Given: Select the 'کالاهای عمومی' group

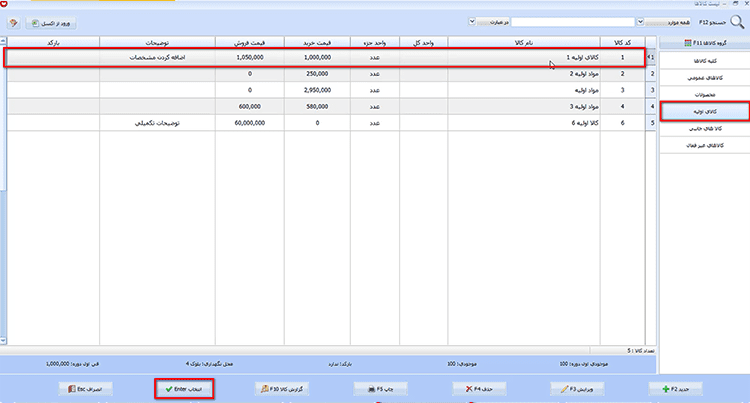Looking at the screenshot, I should (x=705, y=77).
